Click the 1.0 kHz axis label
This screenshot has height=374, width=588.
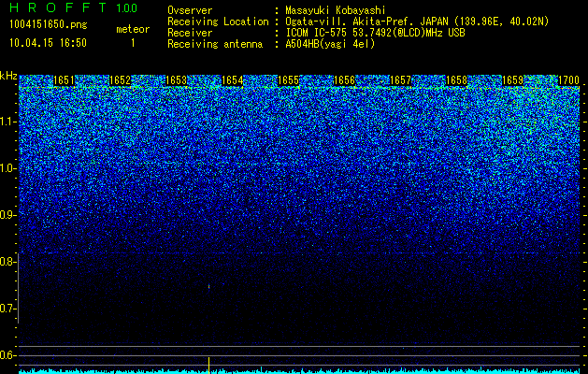(x=8, y=168)
